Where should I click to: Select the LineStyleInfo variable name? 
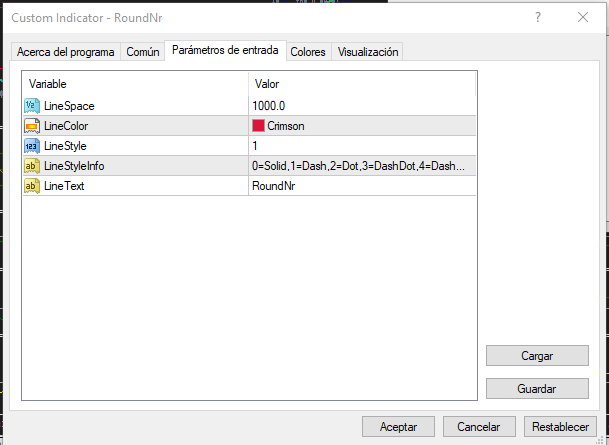pos(74,166)
